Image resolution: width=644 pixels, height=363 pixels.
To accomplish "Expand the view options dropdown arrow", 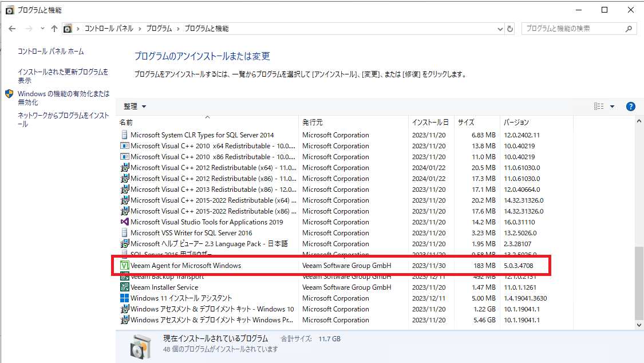I will (612, 106).
